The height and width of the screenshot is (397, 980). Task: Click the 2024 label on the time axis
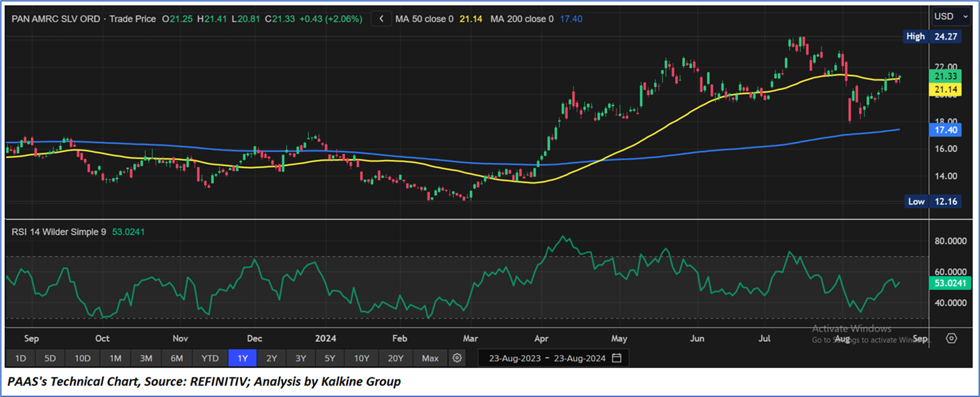[x=325, y=338]
